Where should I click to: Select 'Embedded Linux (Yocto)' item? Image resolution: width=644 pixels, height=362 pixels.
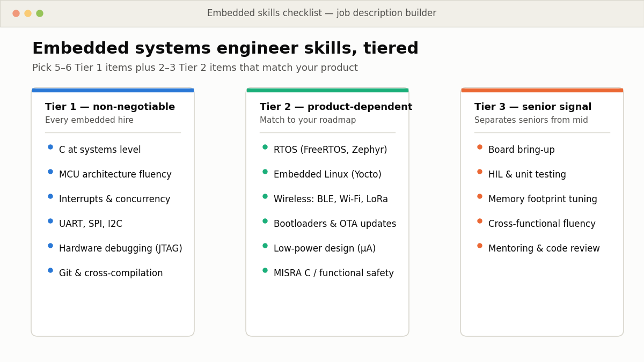point(327,175)
